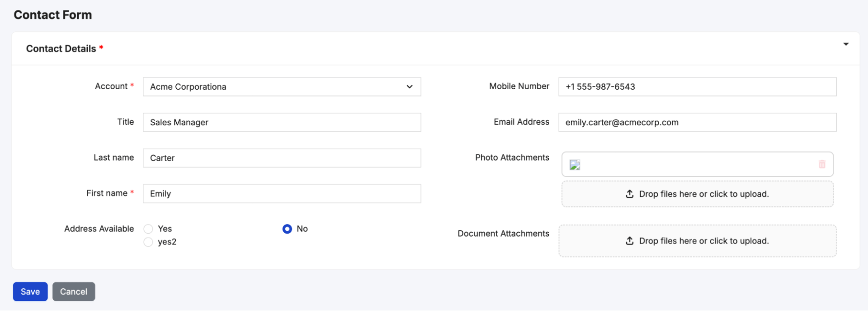Focus the First name input

tap(281, 194)
